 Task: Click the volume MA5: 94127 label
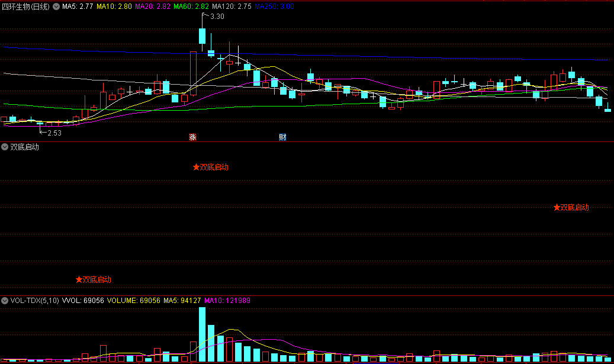coord(182,301)
